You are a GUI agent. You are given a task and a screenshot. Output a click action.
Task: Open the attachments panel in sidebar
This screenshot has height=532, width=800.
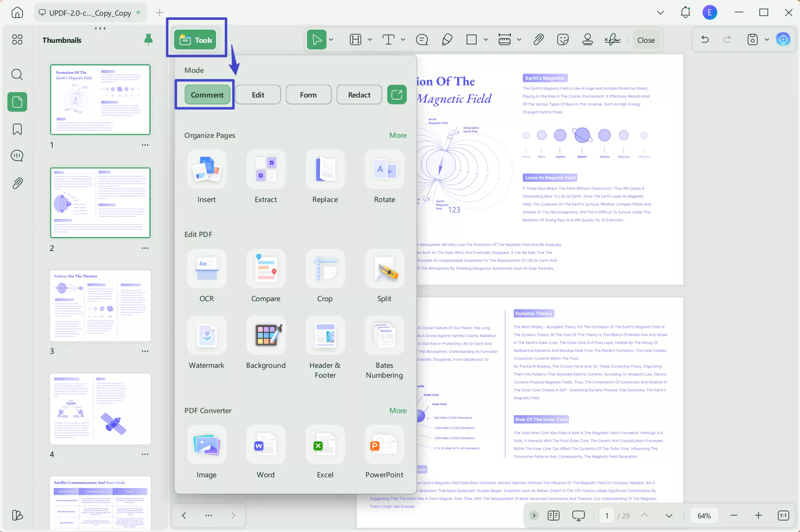tap(17, 184)
